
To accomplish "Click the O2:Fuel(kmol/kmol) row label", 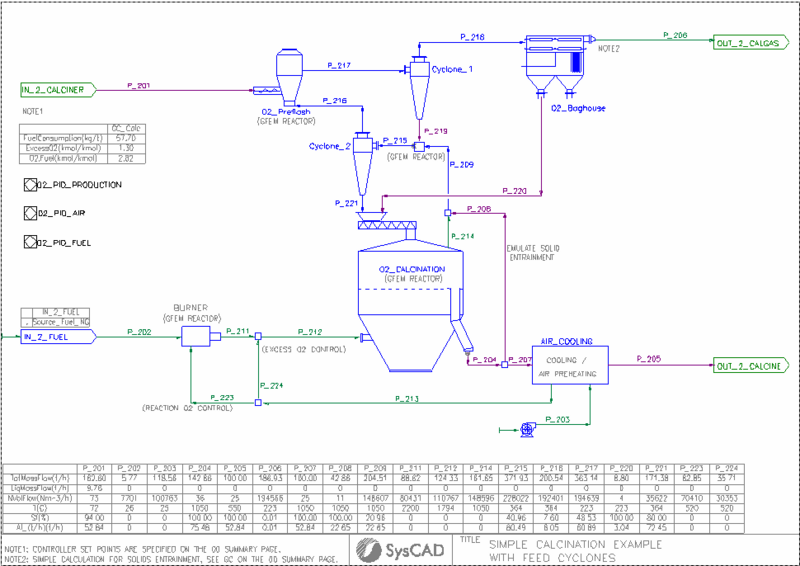I will click(63, 158).
